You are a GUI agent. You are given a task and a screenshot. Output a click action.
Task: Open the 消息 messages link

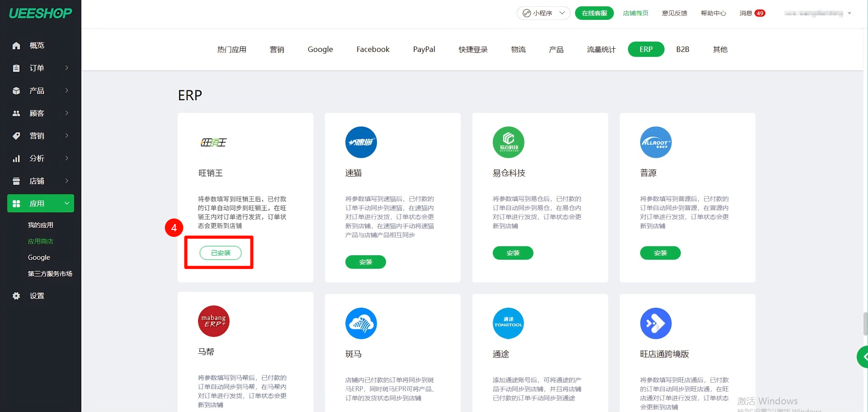[x=746, y=13]
